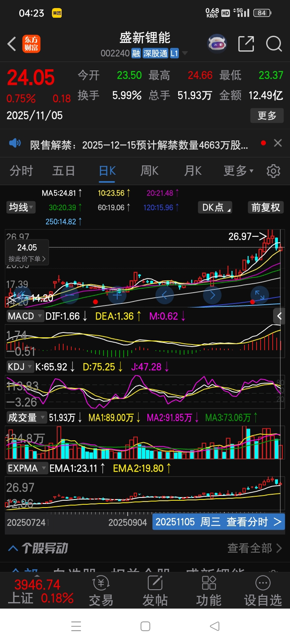Tap EMA2:19.80 reading
The image size is (290, 644).
(x=142, y=469)
